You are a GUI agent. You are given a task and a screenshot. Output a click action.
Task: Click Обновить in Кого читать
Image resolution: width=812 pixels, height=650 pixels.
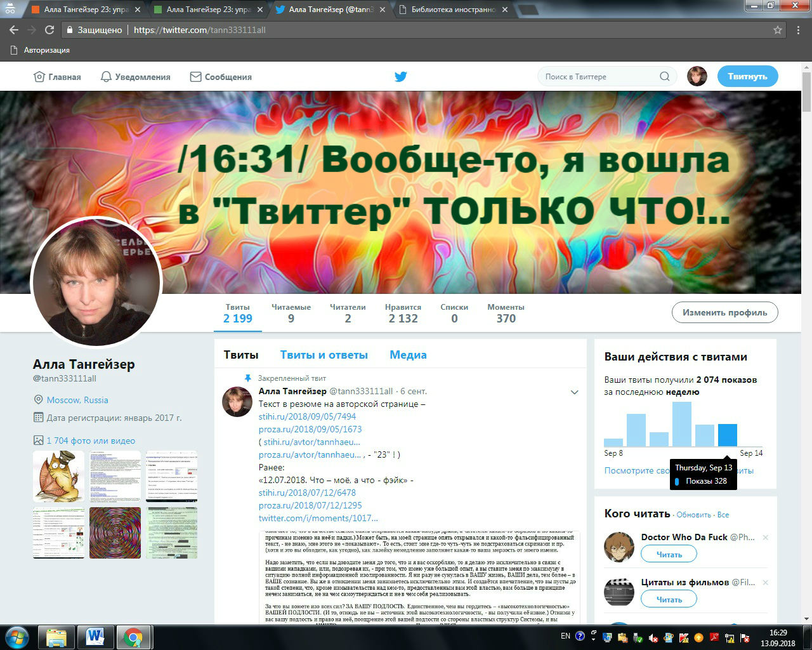tap(693, 515)
